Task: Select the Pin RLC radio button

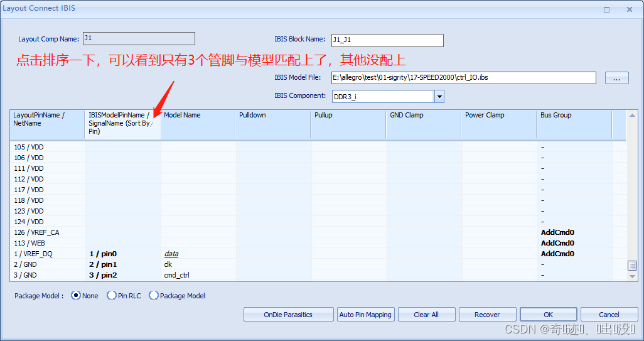Action: tap(111, 295)
